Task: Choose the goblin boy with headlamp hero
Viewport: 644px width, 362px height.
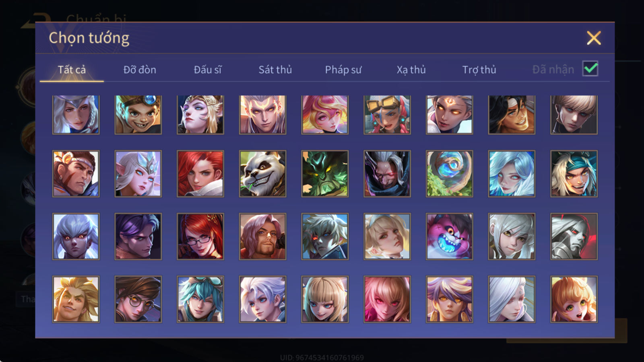Action: click(x=138, y=115)
